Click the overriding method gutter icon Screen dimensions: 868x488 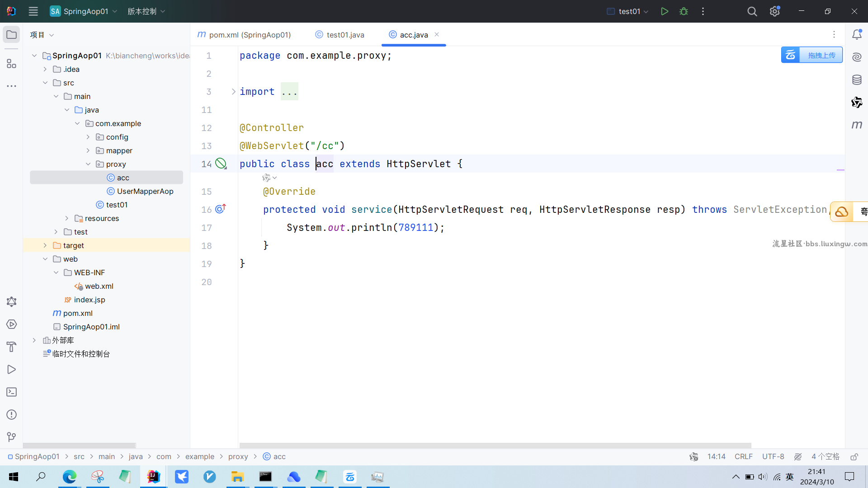coord(221,209)
